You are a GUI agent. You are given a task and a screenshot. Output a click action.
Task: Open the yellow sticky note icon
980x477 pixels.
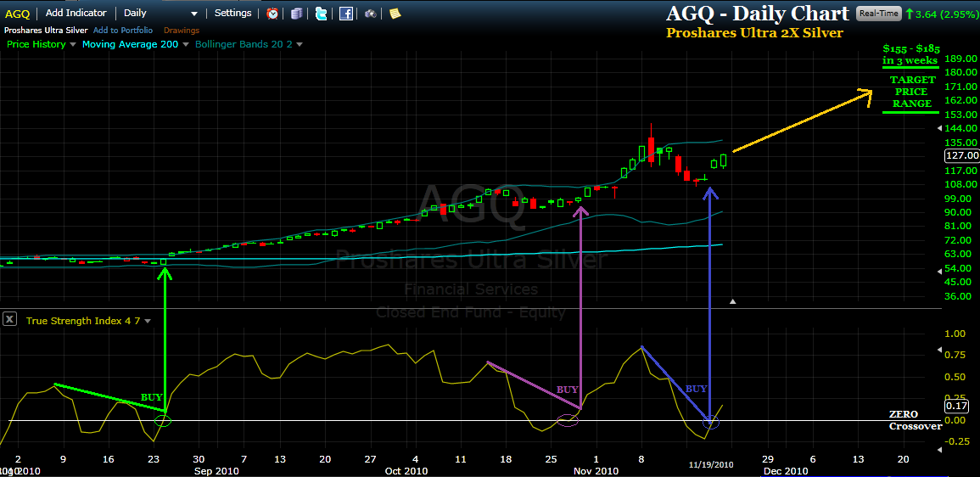(395, 13)
